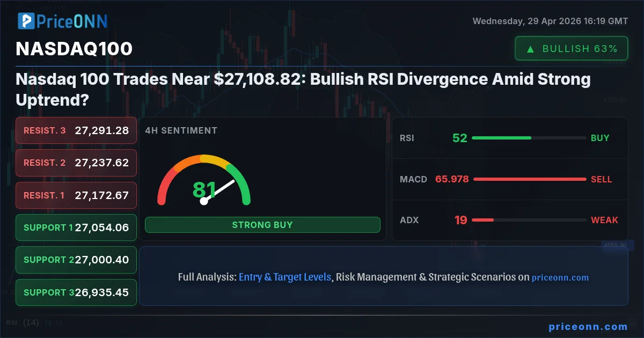The height and width of the screenshot is (338, 644).
Task: Select the SUPPORT 2 level 27,000.40
Action: [x=76, y=260]
